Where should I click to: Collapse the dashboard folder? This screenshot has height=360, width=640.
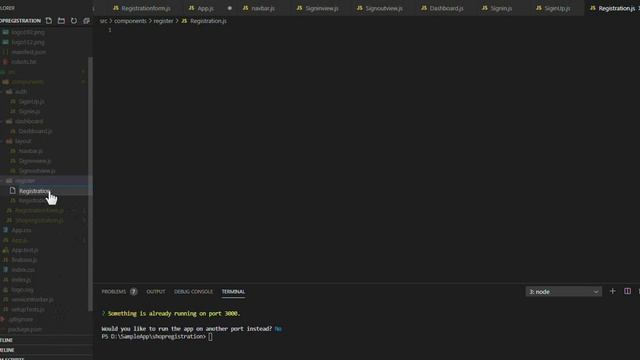[x=29, y=121]
